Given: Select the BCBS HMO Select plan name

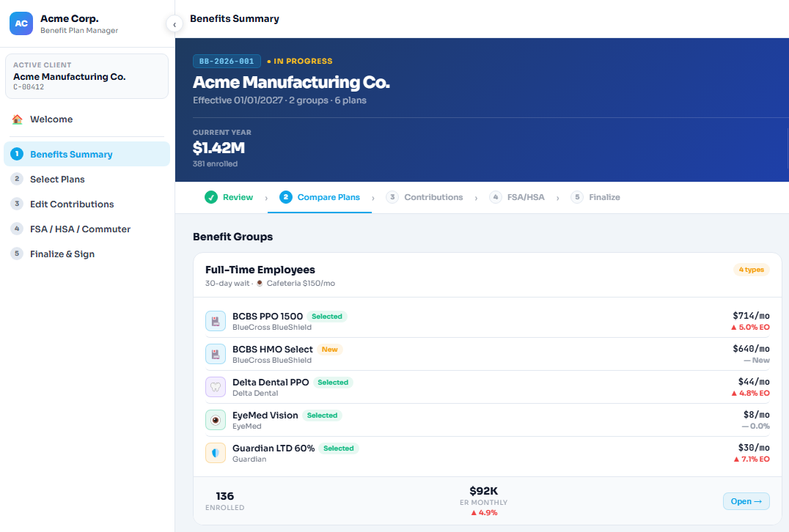Looking at the screenshot, I should coord(272,350).
